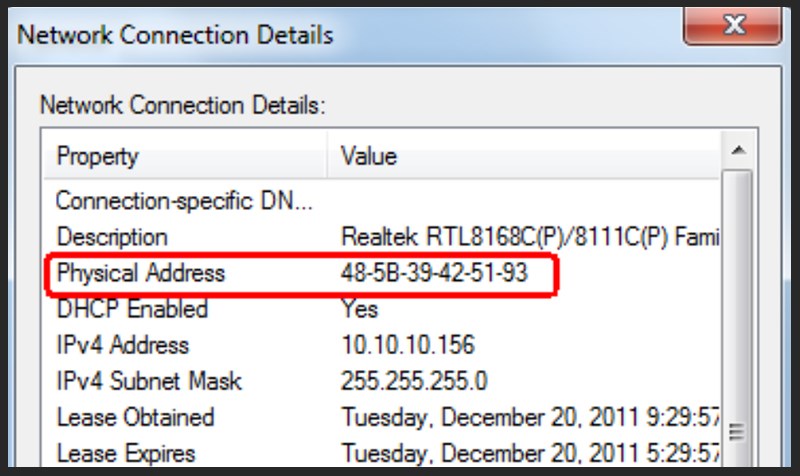This screenshot has height=476, width=800.
Task: Select the Lease Obtained property label
Action: click(x=135, y=417)
